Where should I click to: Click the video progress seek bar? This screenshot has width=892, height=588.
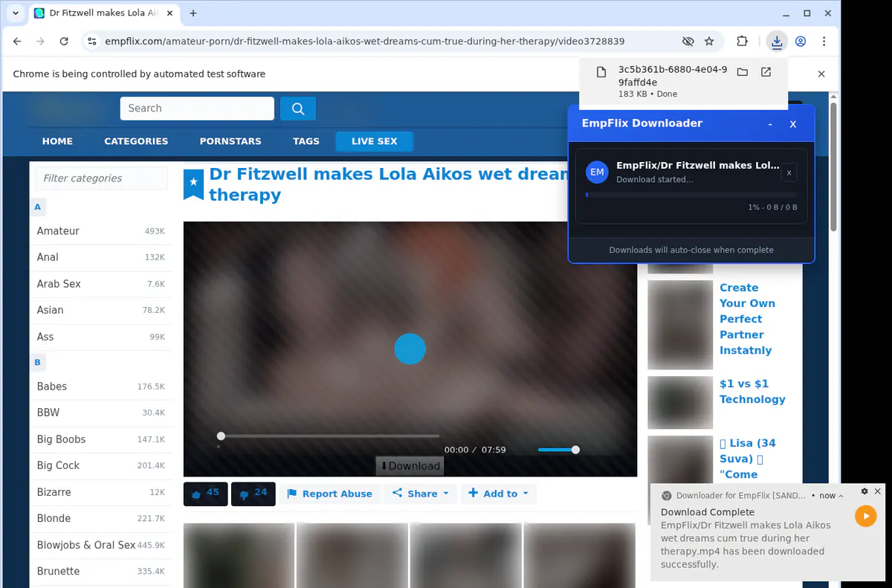tap(329, 436)
